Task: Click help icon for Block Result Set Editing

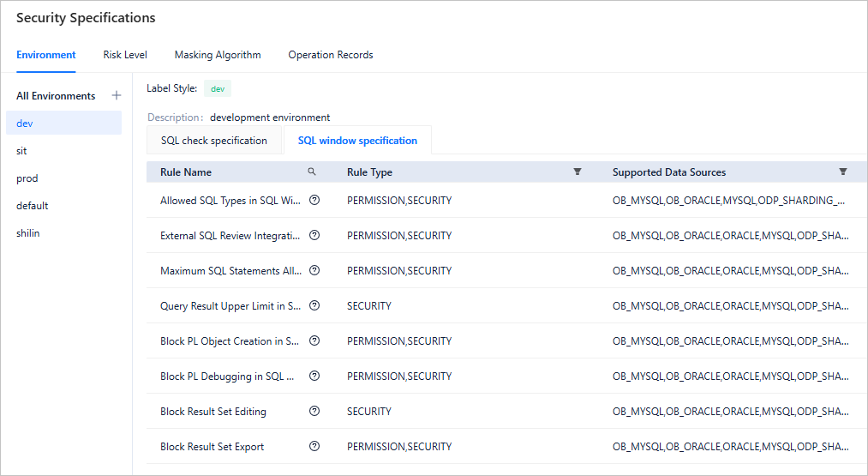Action: pos(314,411)
